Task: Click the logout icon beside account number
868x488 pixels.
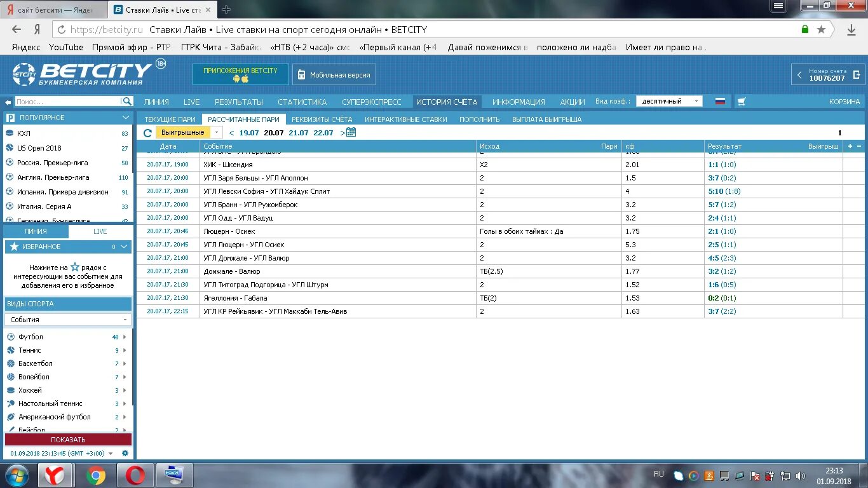Action: pos(857,74)
